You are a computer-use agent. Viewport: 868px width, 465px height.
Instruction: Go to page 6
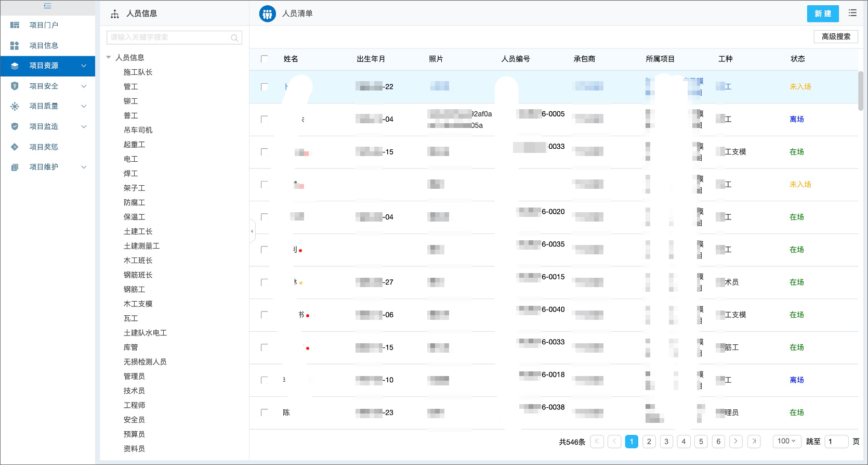718,441
